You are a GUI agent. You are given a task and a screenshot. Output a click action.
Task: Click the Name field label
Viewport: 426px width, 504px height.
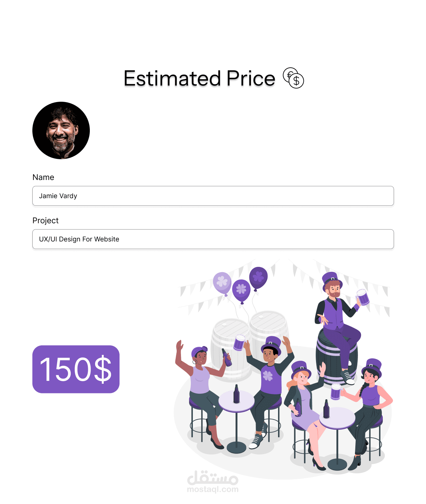point(43,177)
